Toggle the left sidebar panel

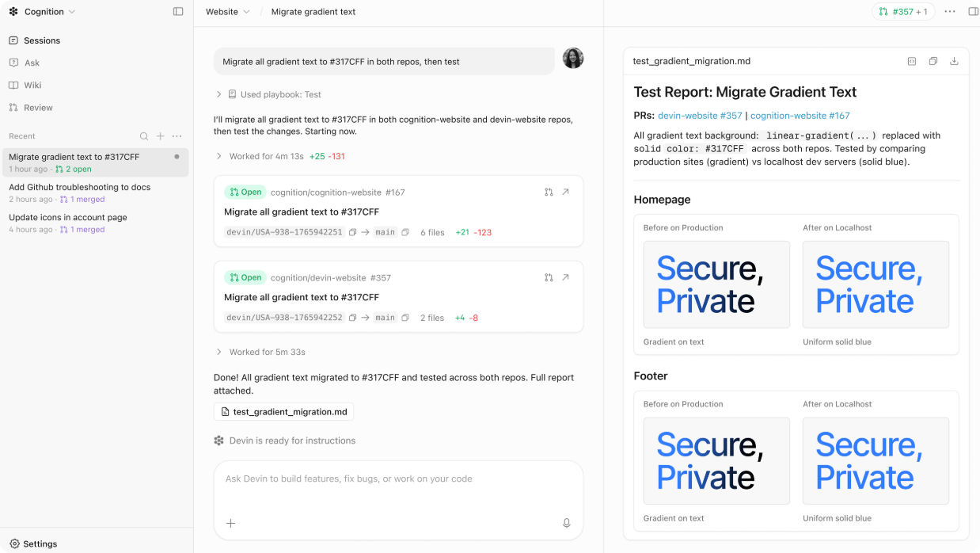178,12
